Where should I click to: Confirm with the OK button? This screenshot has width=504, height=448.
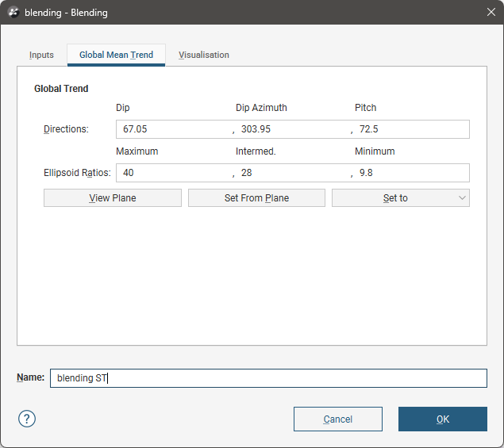(x=442, y=419)
